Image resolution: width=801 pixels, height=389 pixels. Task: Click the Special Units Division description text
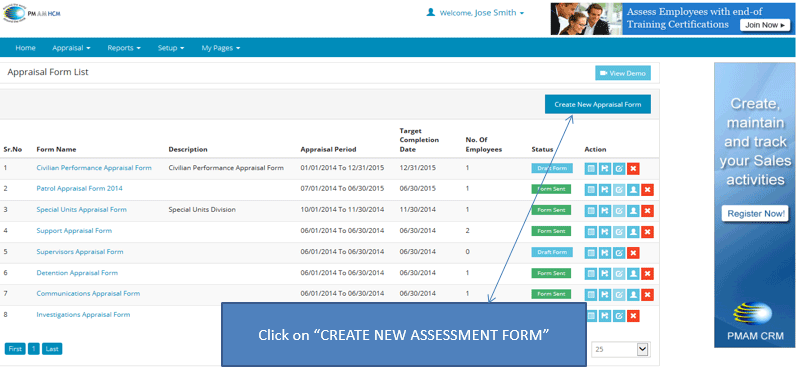pyautogui.click(x=202, y=210)
